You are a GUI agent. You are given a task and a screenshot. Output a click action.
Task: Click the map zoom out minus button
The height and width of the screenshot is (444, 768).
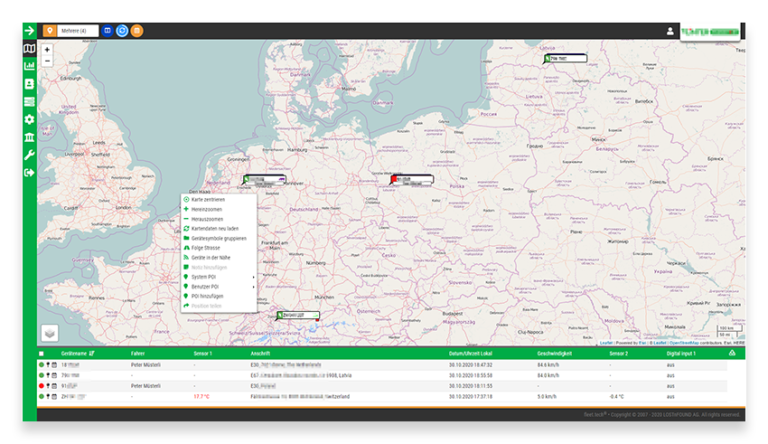[47, 61]
